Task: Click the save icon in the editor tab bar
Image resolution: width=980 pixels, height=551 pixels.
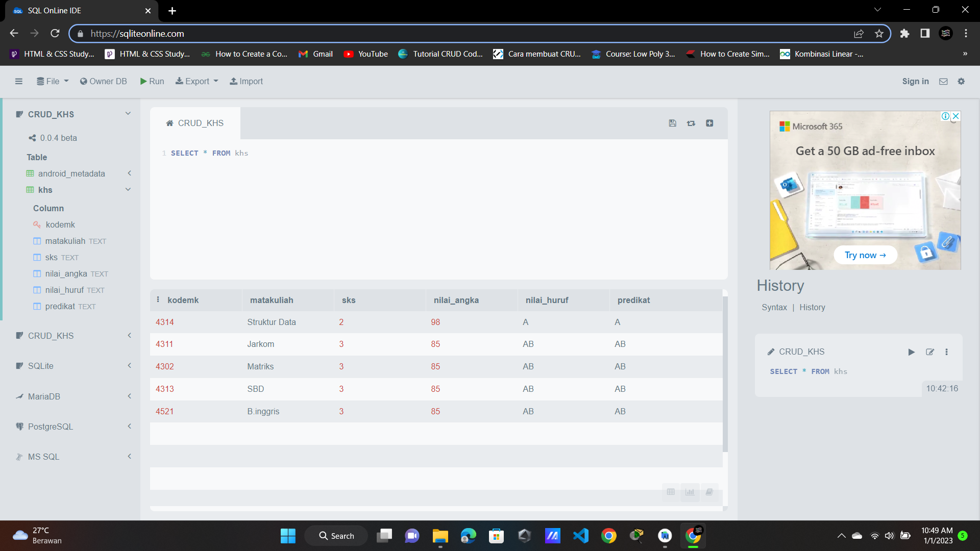Action: tap(672, 123)
